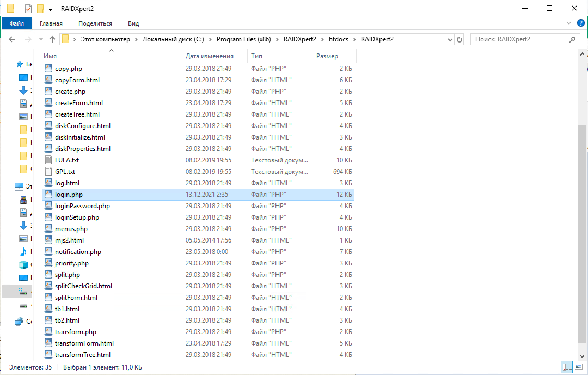
Task: Go up one folder level arrow
Action: click(52, 39)
